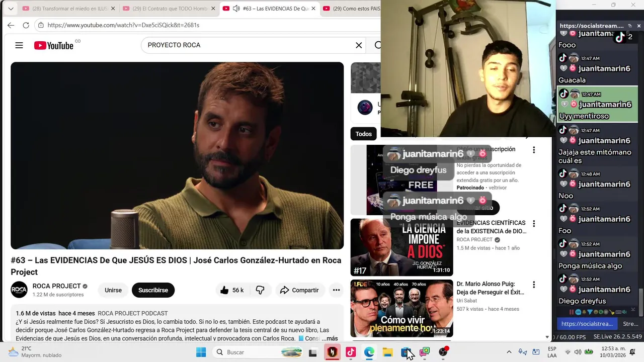Open options menu for 'Dr. Mario Alonso Puig' video
Viewport: 644px width, 362px height.
coord(534,285)
